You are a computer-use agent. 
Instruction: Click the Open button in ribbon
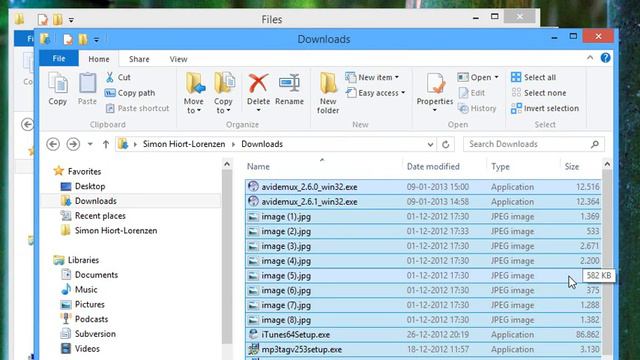[x=478, y=77]
